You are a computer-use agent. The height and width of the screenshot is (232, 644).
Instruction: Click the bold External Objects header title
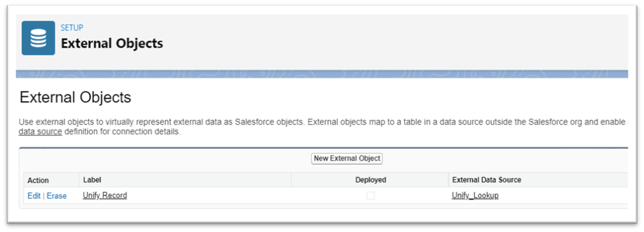(x=112, y=43)
